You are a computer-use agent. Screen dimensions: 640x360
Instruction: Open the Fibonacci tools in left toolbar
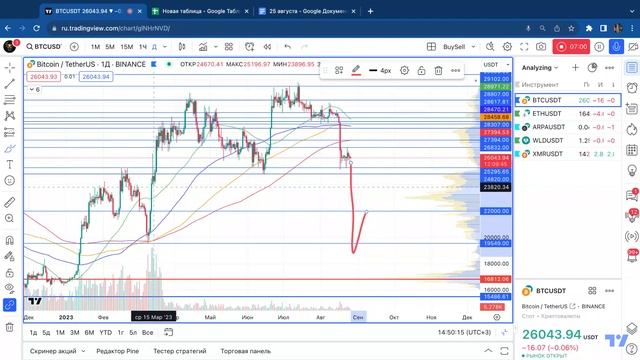tap(10, 100)
